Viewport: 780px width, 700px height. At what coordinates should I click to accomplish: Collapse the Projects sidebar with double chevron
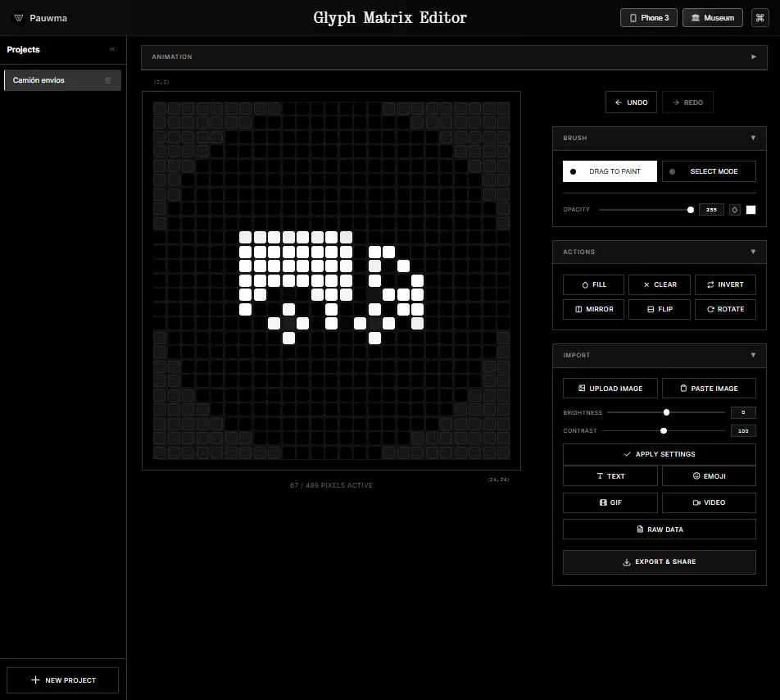(112, 50)
